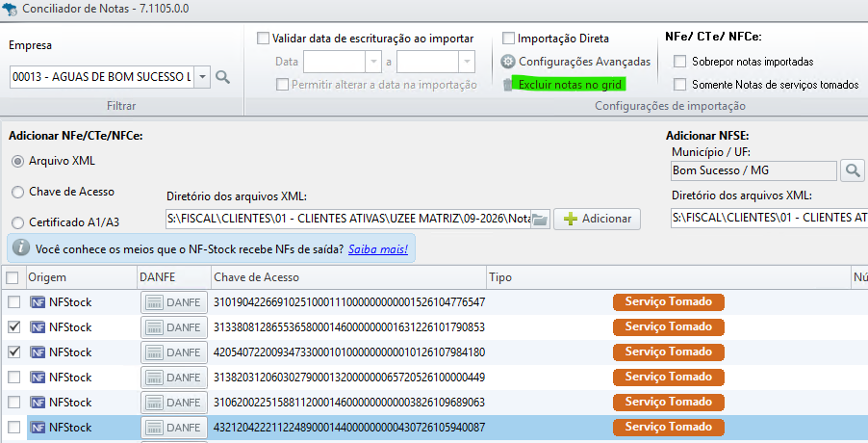Sort by the DANFE column header
868x443 pixels.
[x=174, y=277]
